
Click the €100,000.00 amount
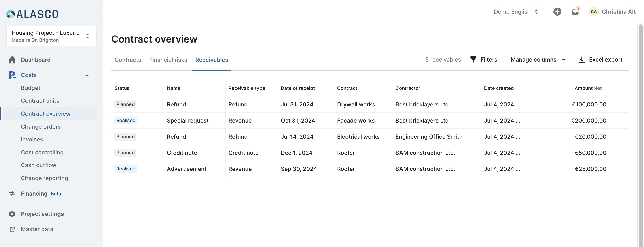pyautogui.click(x=589, y=104)
